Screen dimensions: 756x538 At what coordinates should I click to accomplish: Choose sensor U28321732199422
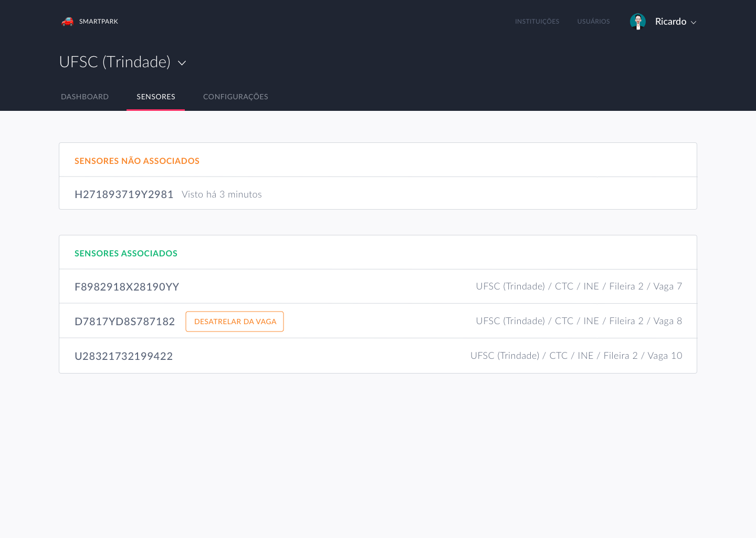coord(123,356)
